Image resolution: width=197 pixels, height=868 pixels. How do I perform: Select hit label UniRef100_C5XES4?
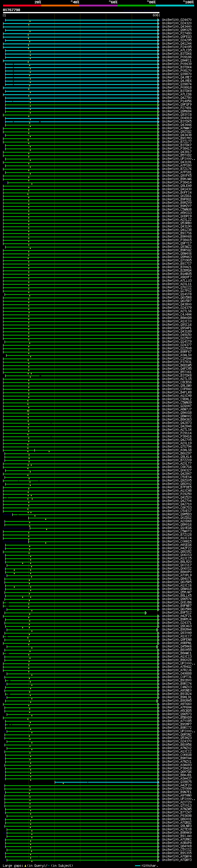coord(177,477)
